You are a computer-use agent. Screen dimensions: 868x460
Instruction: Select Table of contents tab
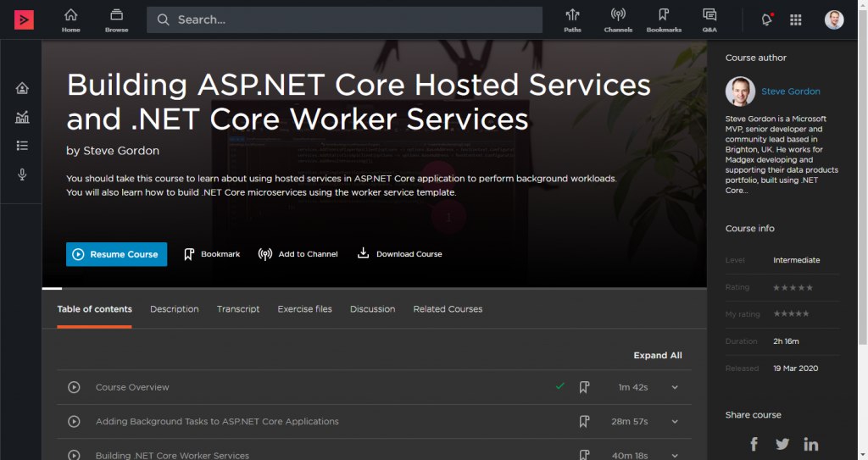click(95, 309)
